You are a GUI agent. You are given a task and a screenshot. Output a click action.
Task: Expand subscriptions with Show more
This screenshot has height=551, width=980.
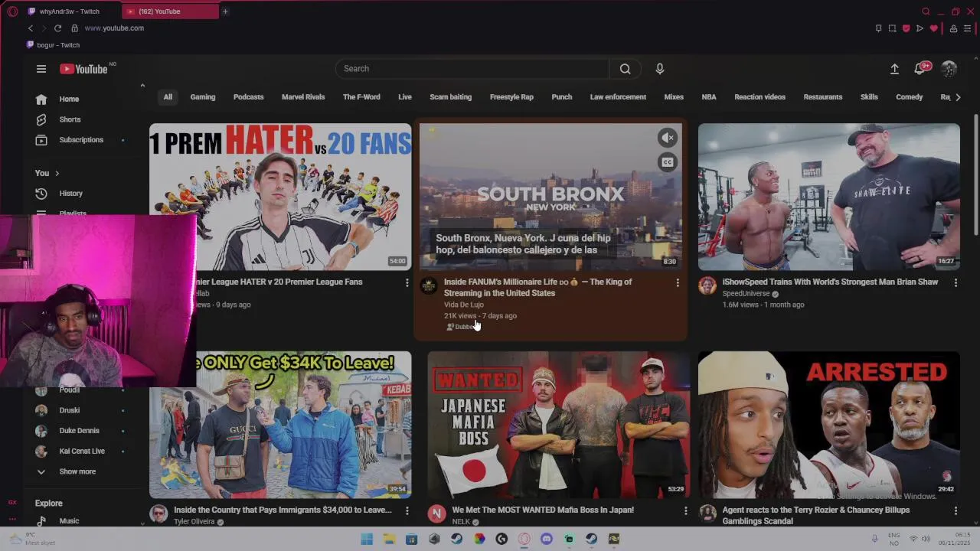tap(77, 472)
